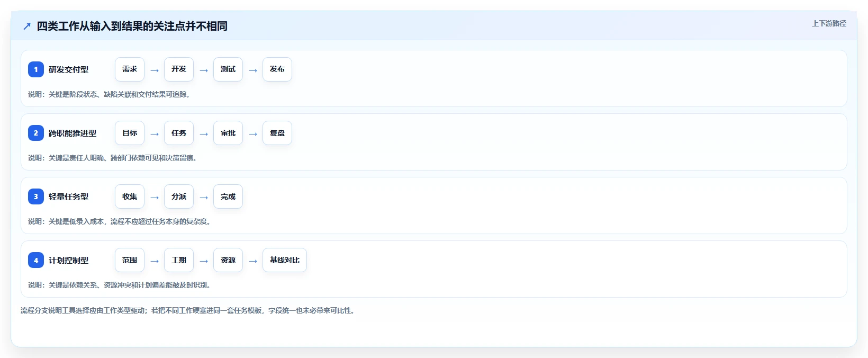Viewport: 868px width, 358px height.
Task: Select the 基线对比 step chip
Action: pos(285,260)
